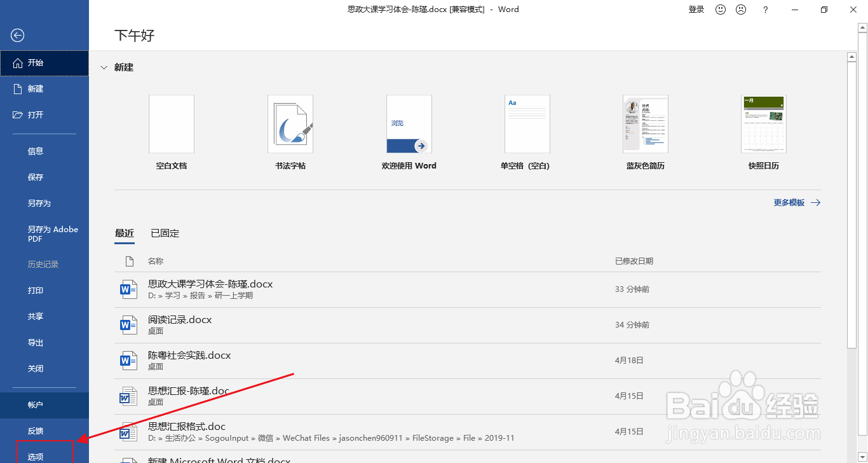This screenshot has width=868, height=463.
Task: Open recent file 思政大课学习体会-陈瑾.docx
Action: (x=468, y=290)
